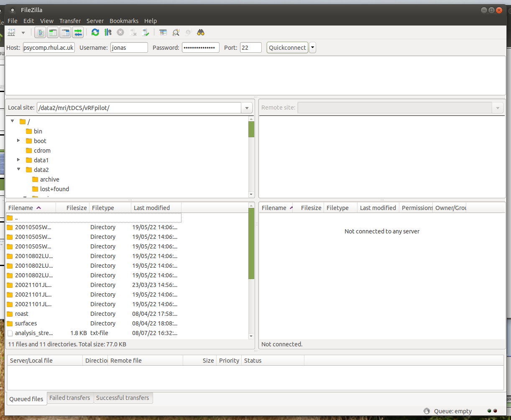
Task: Toggle processing of the transfer queue
Action: [x=108, y=32]
